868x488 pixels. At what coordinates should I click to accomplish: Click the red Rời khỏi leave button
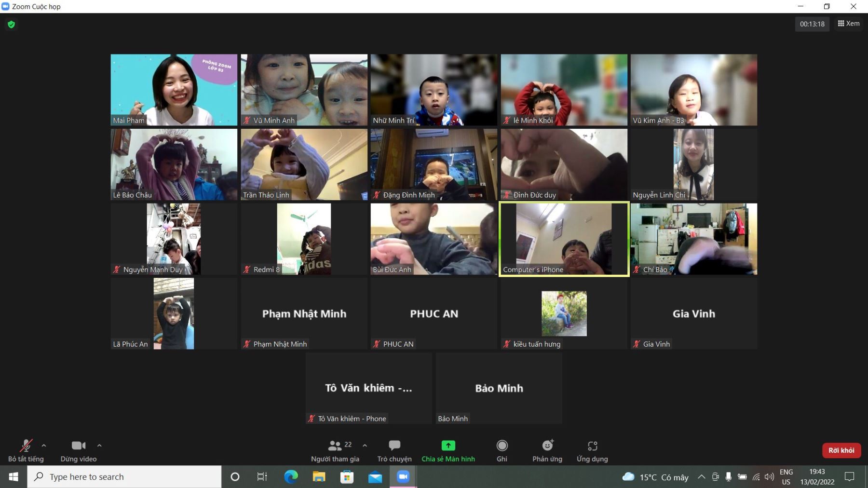click(841, 450)
